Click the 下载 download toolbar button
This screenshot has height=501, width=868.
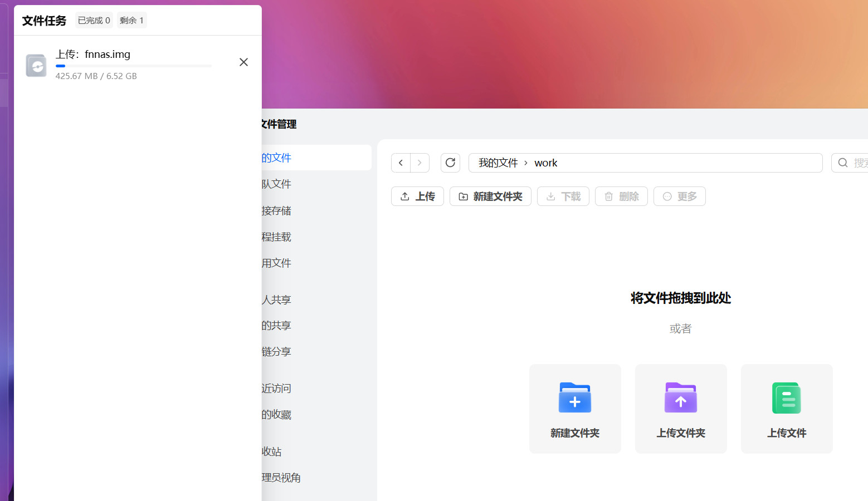click(x=563, y=197)
